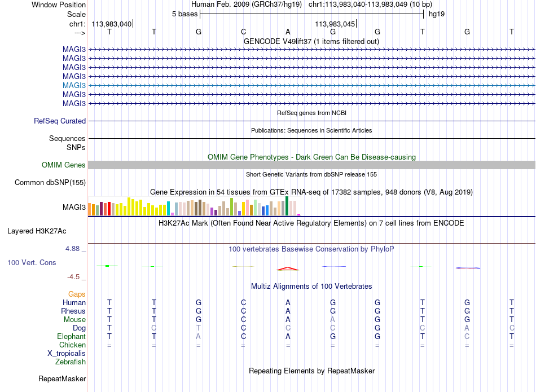Select the OMIM Genes gray bar
Image resolution: width=536 pixels, height=392 pixels.
pos(311,165)
